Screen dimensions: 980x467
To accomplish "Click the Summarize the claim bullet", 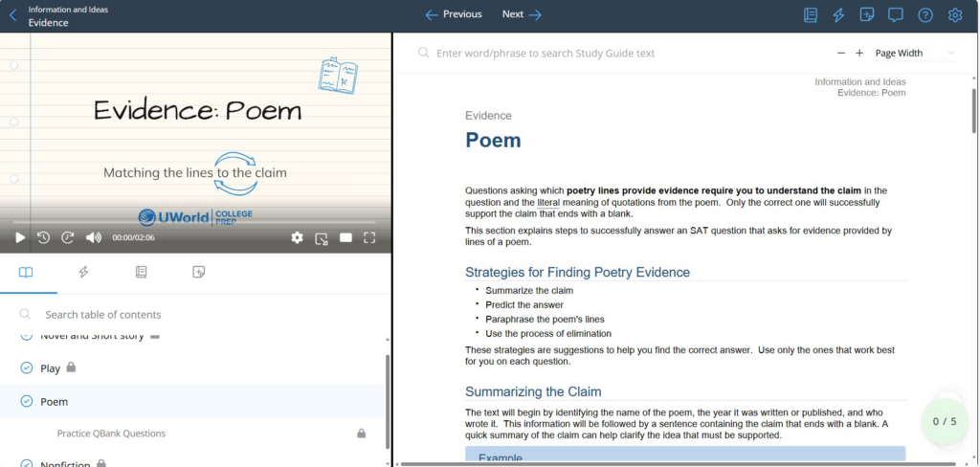I will coord(528,290).
